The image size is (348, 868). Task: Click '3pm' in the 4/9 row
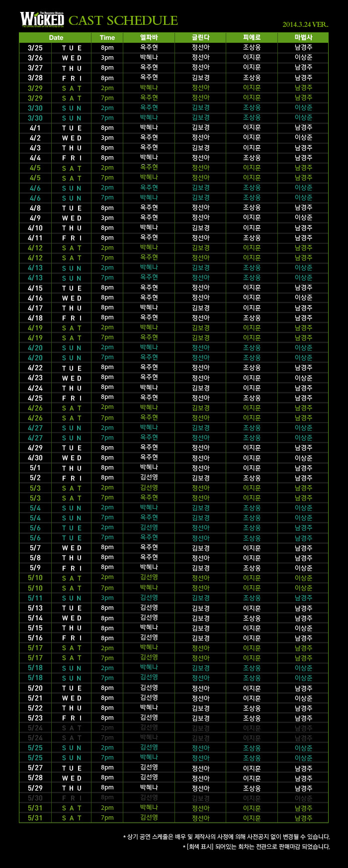[107, 218]
